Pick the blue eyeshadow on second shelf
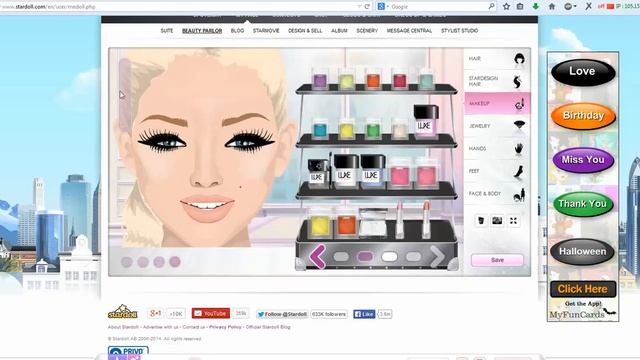This screenshot has height=360, width=640. pyautogui.click(x=320, y=129)
